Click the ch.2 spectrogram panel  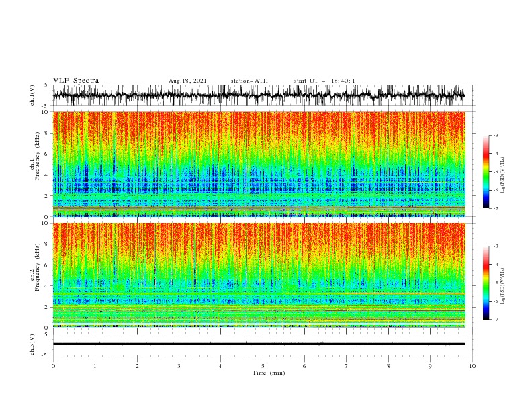tap(259, 275)
